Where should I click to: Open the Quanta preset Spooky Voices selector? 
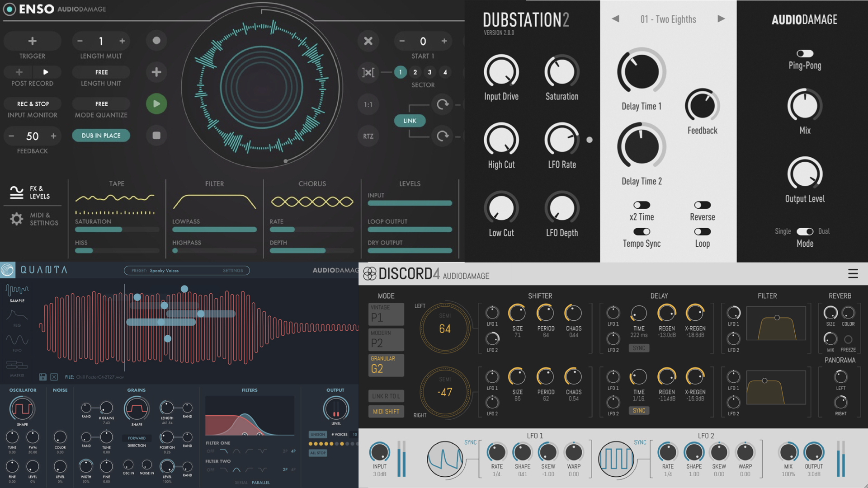coord(165,271)
